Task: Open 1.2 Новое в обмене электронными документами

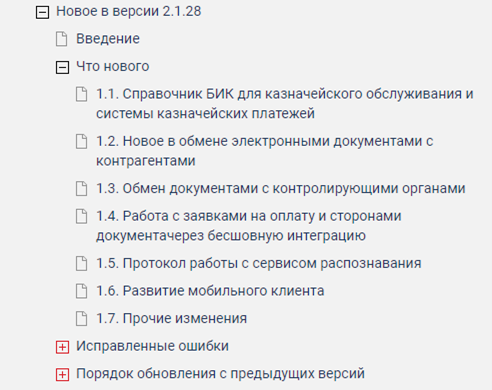Action: 265,151
